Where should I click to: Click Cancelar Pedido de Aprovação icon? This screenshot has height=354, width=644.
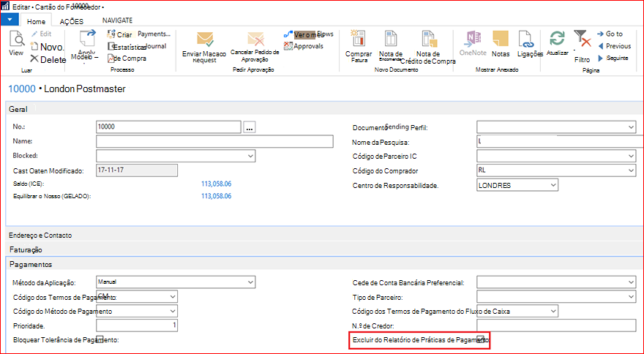pyautogui.click(x=255, y=39)
